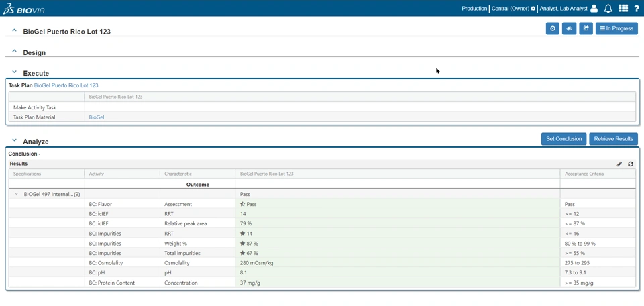Image resolution: width=644 pixels, height=306 pixels.
Task: Click the 7.3 to 9.1 acceptance criteria
Action: [x=576, y=272]
